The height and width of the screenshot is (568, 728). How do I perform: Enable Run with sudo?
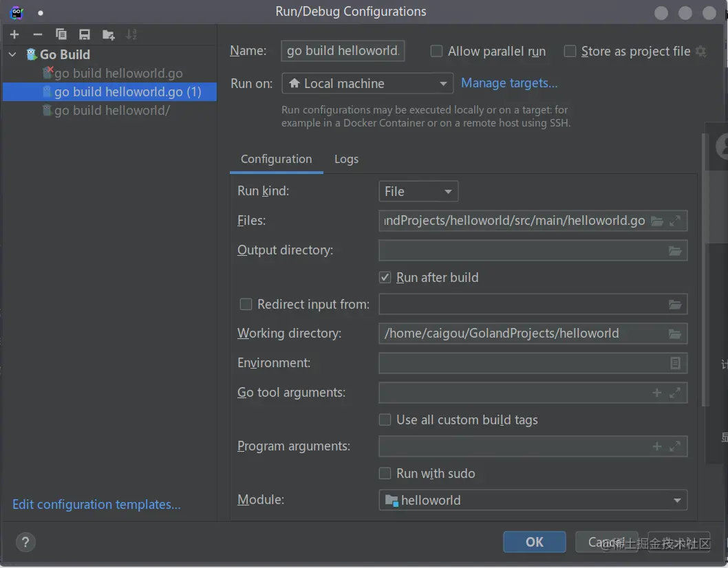point(385,473)
